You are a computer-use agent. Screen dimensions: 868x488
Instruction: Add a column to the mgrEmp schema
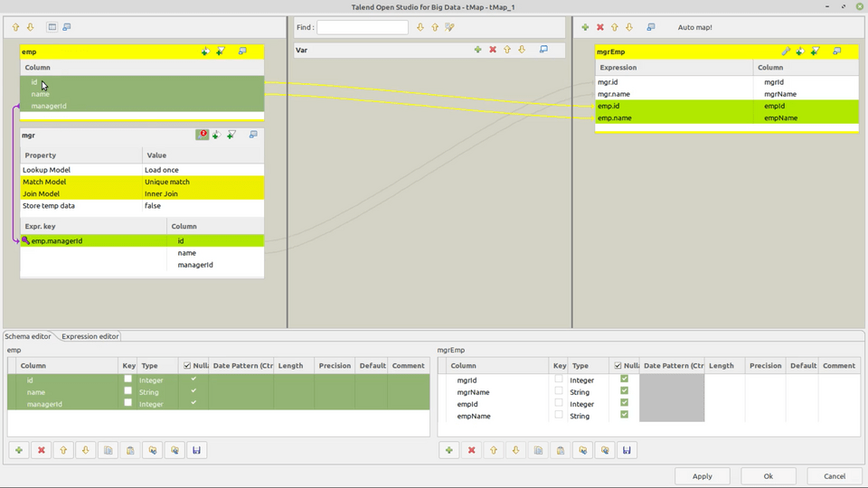(x=449, y=450)
